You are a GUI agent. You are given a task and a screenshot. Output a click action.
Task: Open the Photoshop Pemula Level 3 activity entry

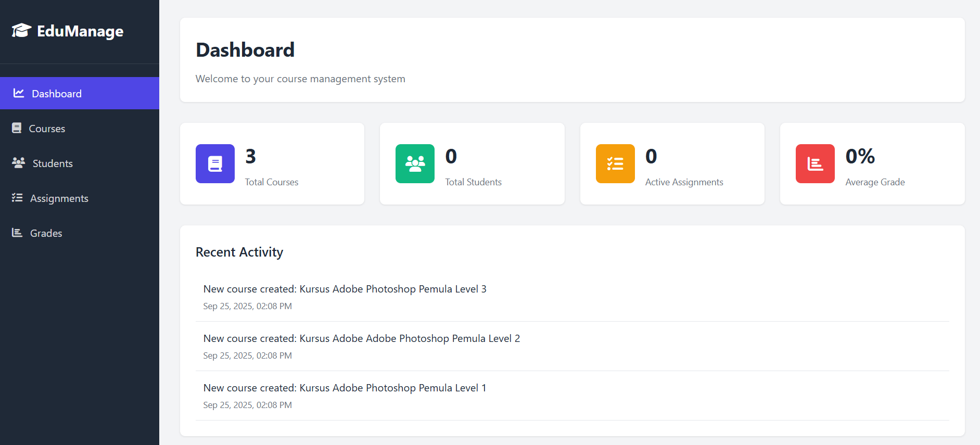click(x=345, y=289)
